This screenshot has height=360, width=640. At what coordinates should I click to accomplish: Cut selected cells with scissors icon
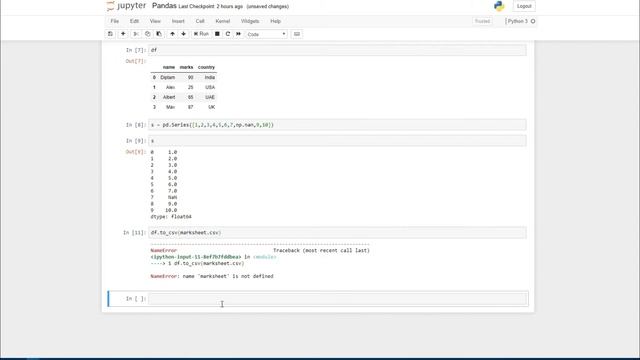tap(136, 34)
